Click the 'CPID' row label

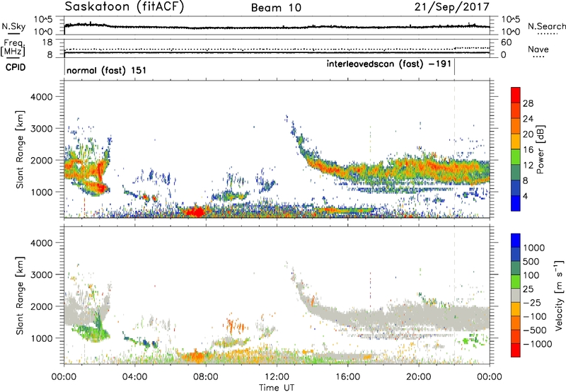pos(16,67)
